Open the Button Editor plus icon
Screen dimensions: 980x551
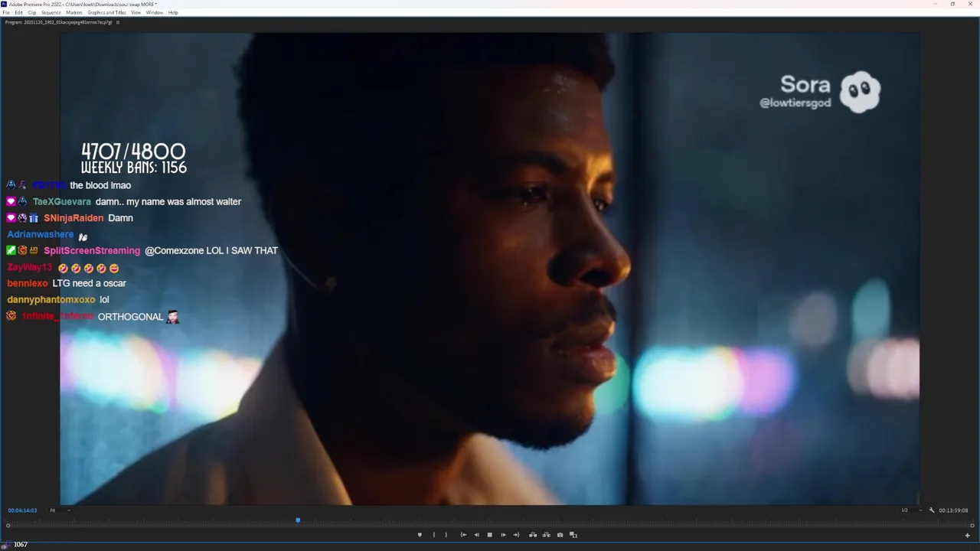(968, 535)
